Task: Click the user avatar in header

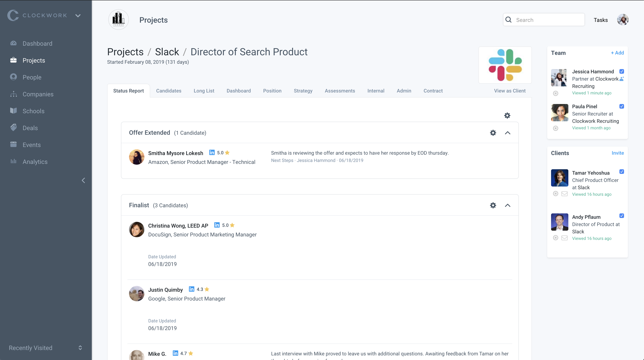Action: 623,20
